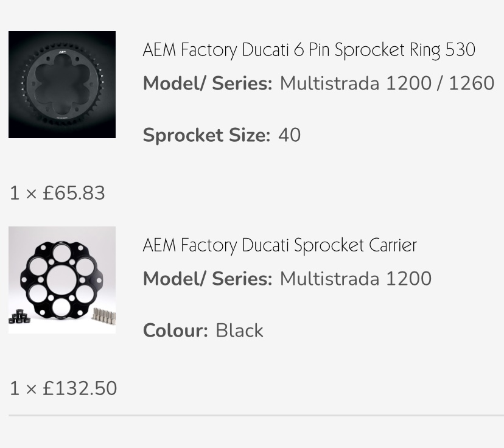The height and width of the screenshot is (448, 504).
Task: Open AEM Factory Ducati Sprocket Carrier product title
Action: (279, 245)
